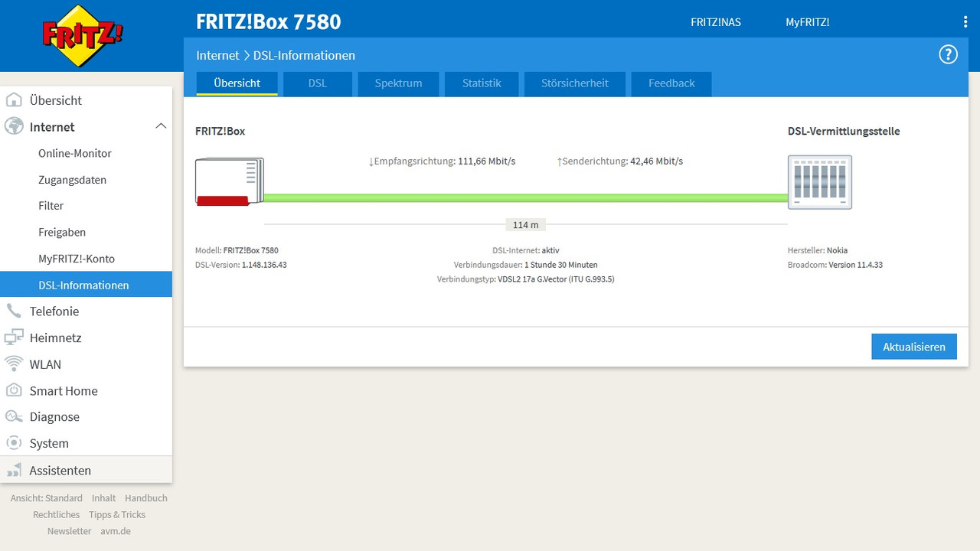Switch to the DSL tab
This screenshot has height=551, width=980.
click(318, 83)
